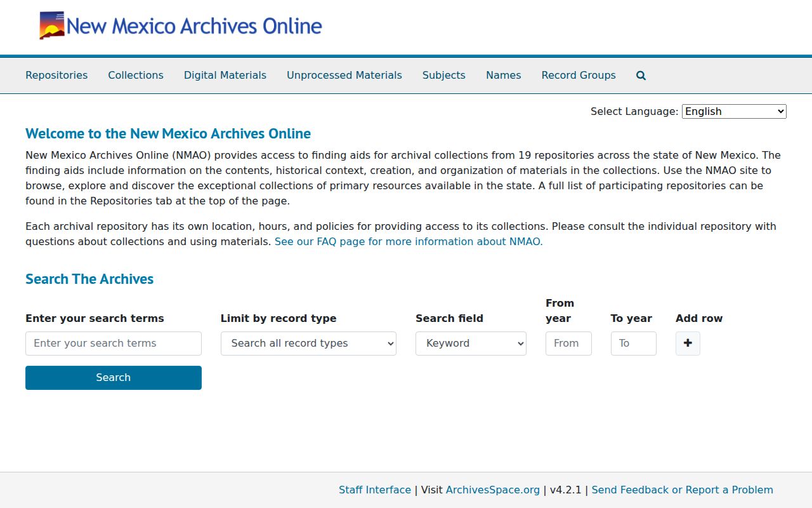Image resolution: width=812 pixels, height=508 pixels.
Task: Expand the Select Language dropdown
Action: [x=734, y=111]
